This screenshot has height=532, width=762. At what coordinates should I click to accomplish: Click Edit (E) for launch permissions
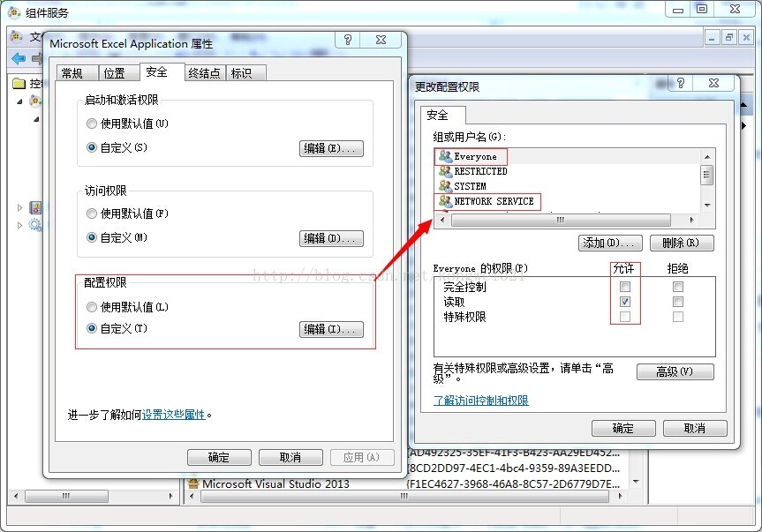pyautogui.click(x=331, y=148)
